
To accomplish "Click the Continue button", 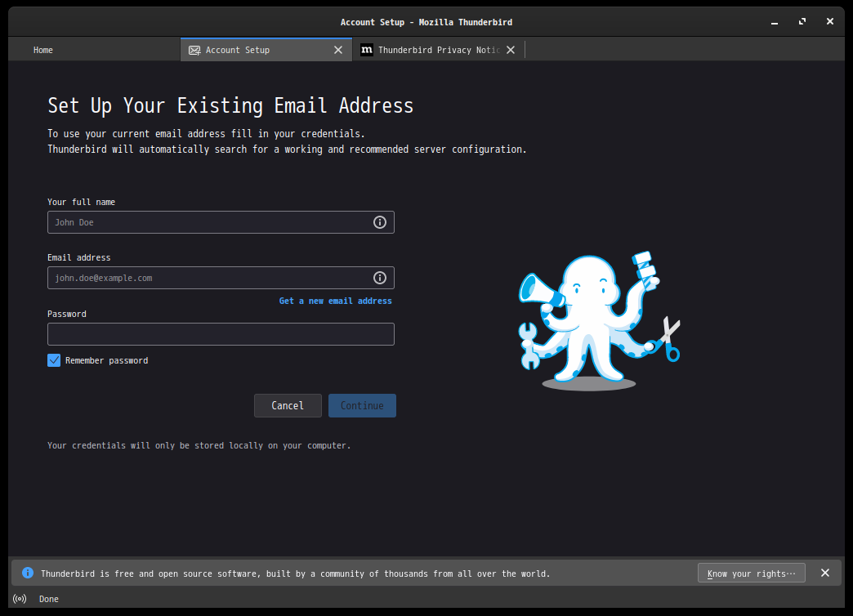I will (x=362, y=405).
